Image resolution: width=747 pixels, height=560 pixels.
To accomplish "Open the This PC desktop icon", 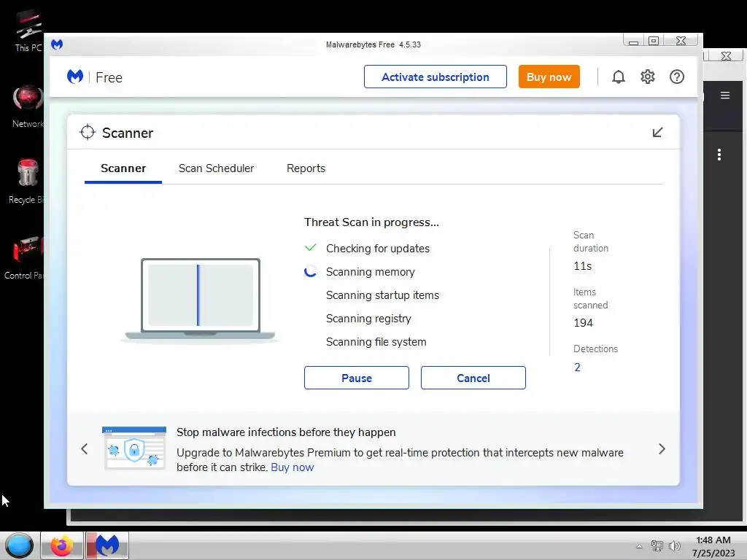I will pyautogui.click(x=28, y=31).
